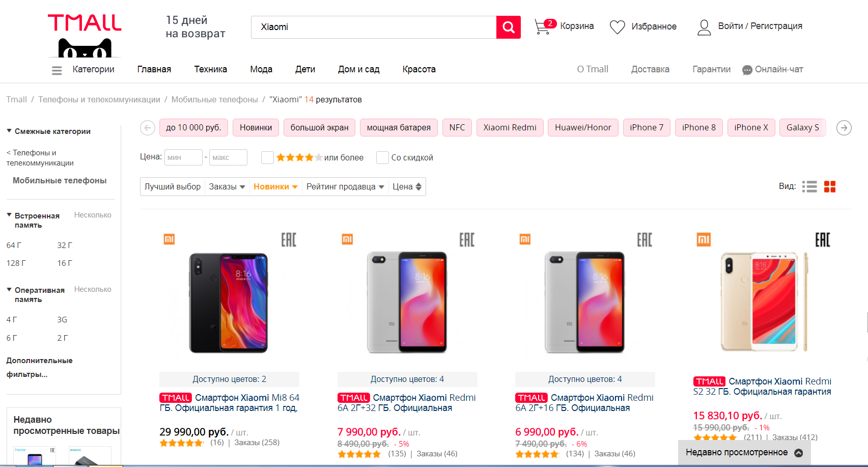Click the minimum price input field
The width and height of the screenshot is (868, 467).
click(183, 157)
